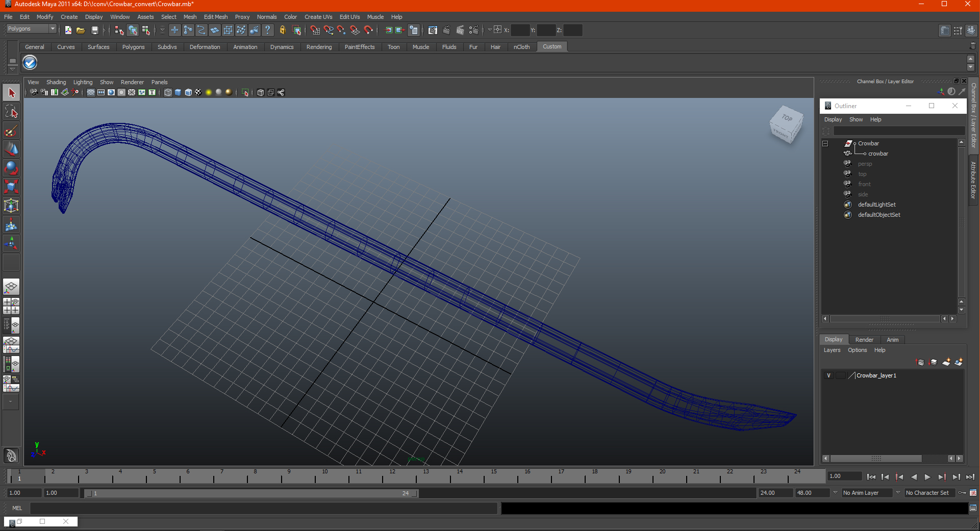980x531 pixels.
Task: Toggle auto keyframe key icon
Action: [962, 493]
